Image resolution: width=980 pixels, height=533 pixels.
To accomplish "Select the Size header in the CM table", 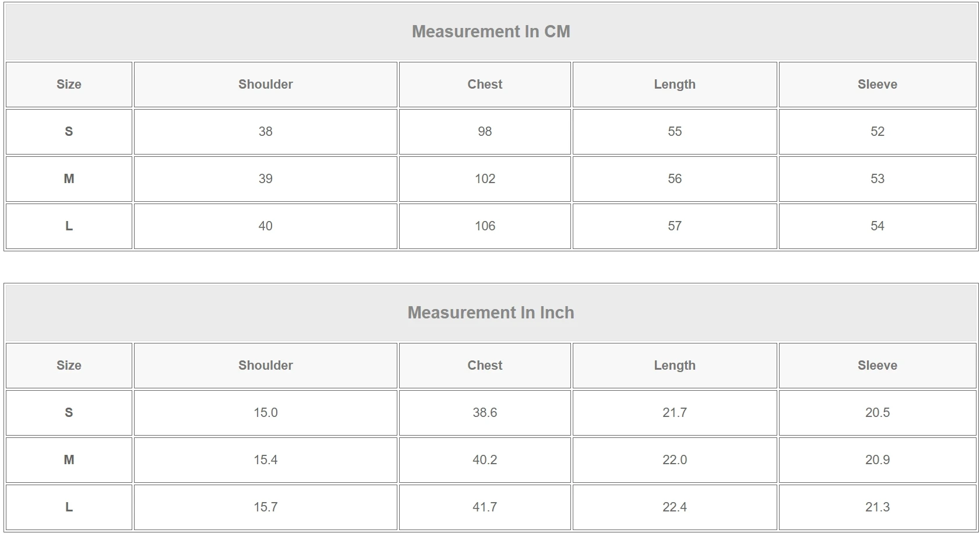I will [x=69, y=85].
